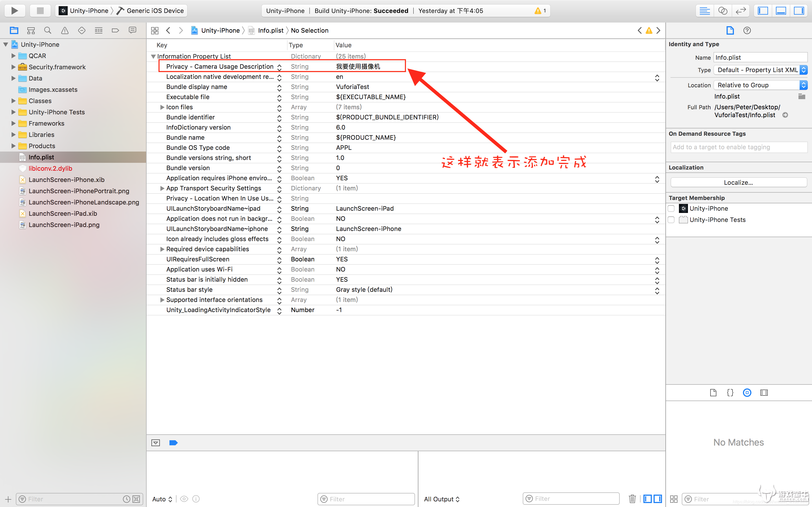The image size is (812, 507).
Task: Expand the Frameworks folder
Action: tap(14, 123)
